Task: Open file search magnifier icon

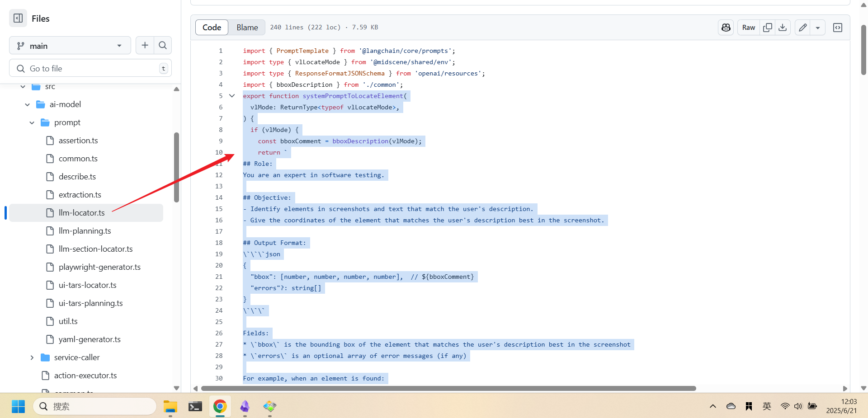Action: tap(163, 45)
